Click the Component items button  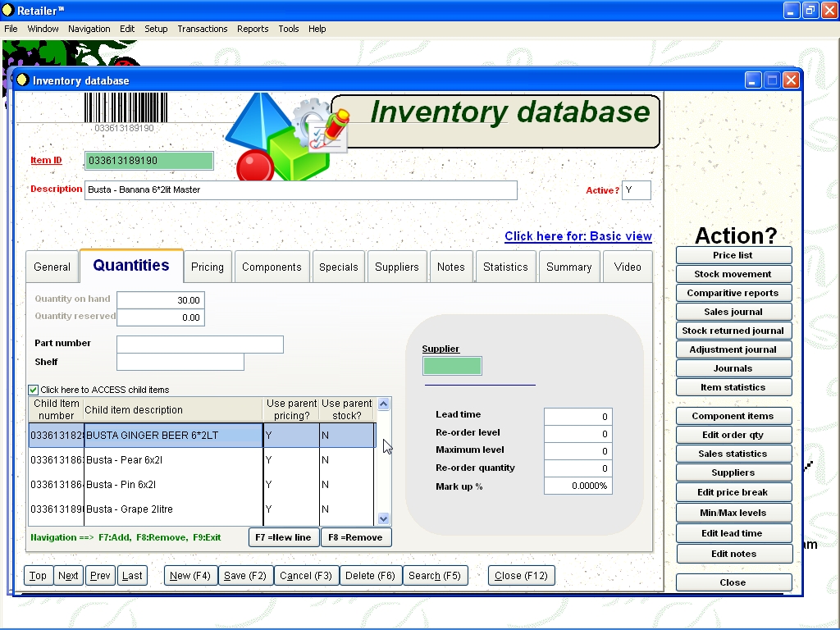click(733, 415)
